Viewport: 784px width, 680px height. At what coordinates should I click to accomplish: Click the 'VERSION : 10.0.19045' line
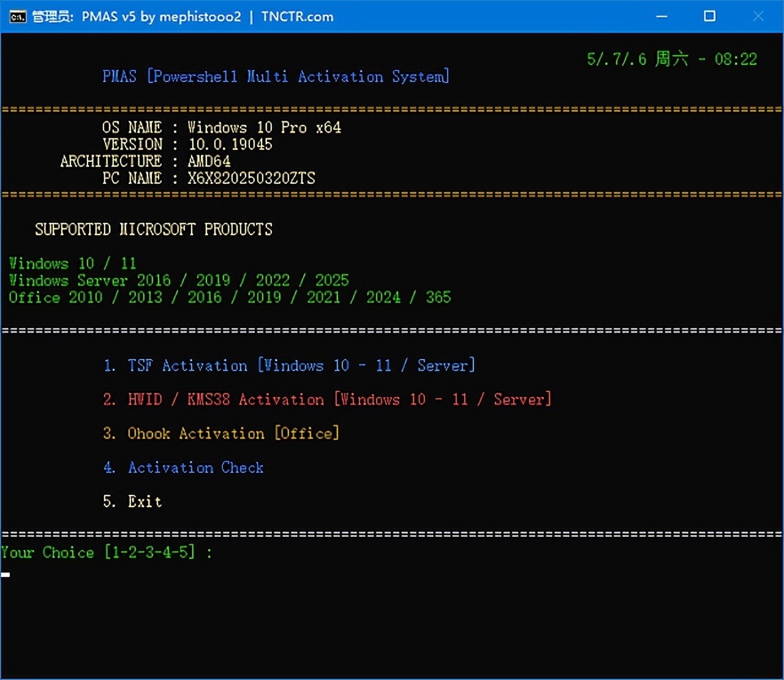187,145
